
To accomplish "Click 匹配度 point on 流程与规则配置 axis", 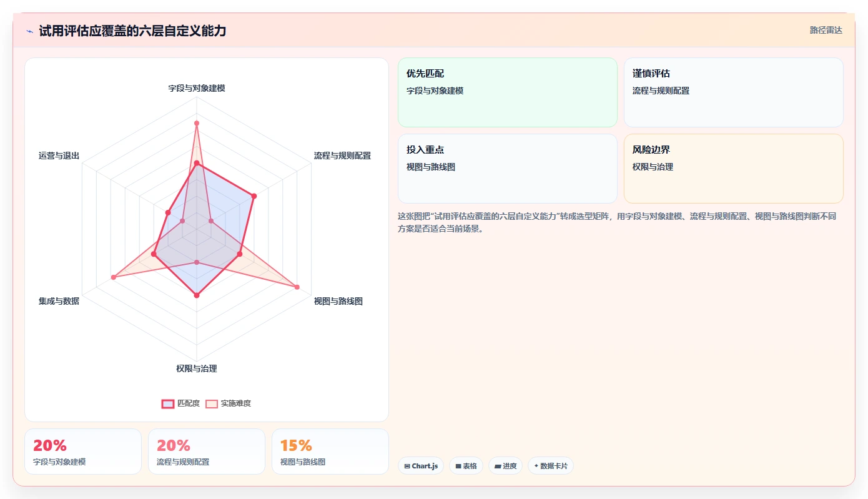I will 254,196.
